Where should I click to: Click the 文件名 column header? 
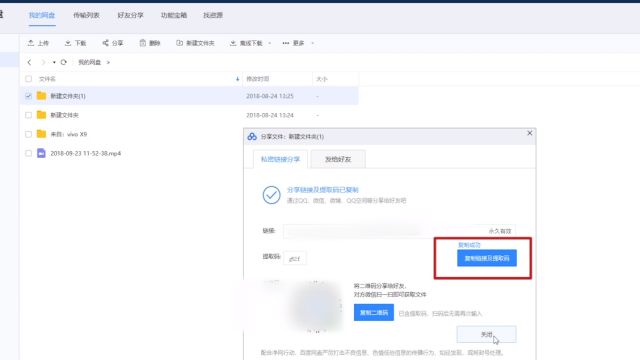click(x=47, y=79)
